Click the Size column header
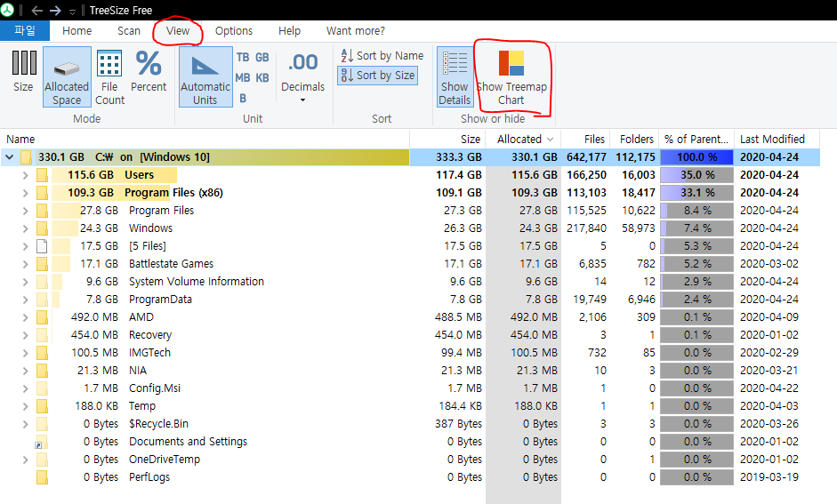The height and width of the screenshot is (504, 837). [447, 140]
